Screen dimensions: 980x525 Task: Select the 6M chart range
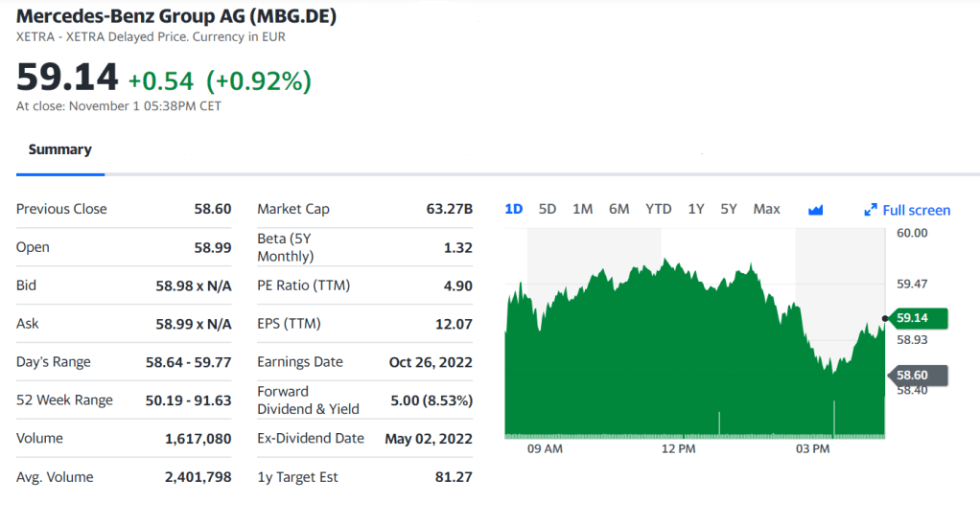point(618,209)
